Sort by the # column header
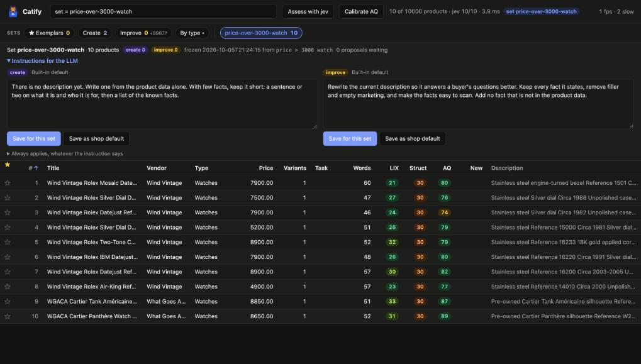 click(x=33, y=168)
